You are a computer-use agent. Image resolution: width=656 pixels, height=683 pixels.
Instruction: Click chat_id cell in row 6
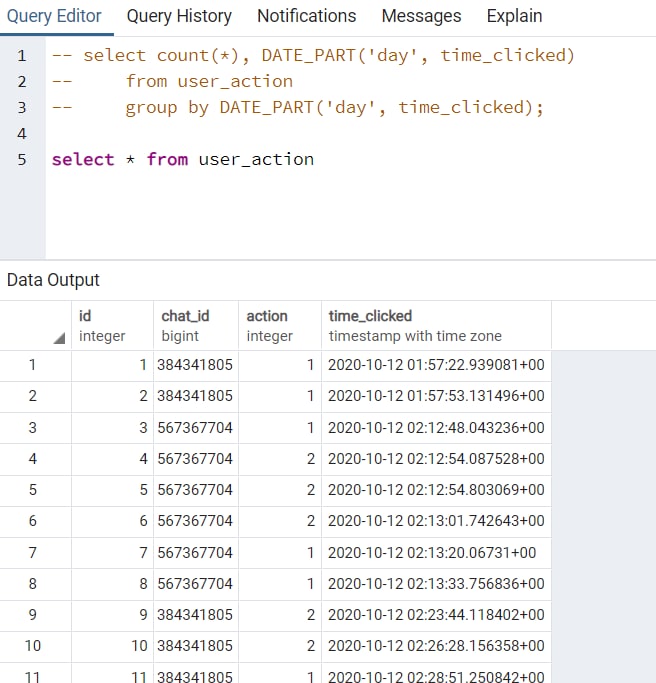[196, 521]
